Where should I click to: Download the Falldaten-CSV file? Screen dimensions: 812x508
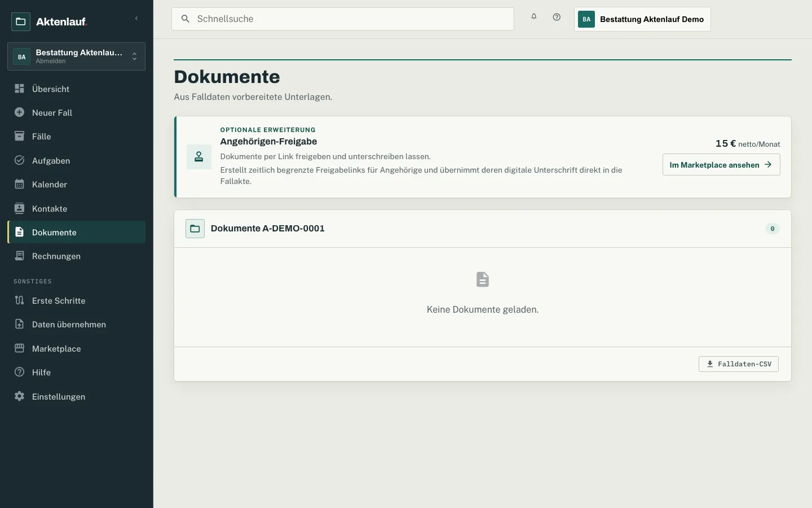pos(739,364)
